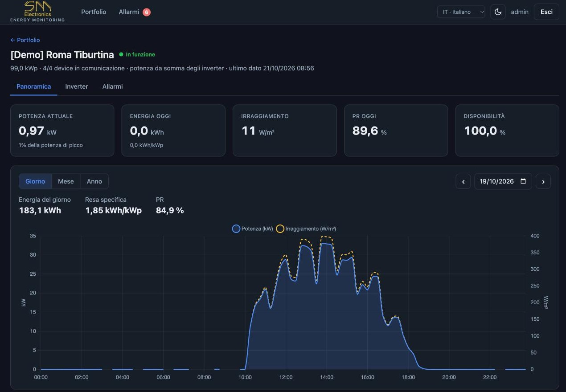Click the Resa specifica label

pyautogui.click(x=106, y=200)
